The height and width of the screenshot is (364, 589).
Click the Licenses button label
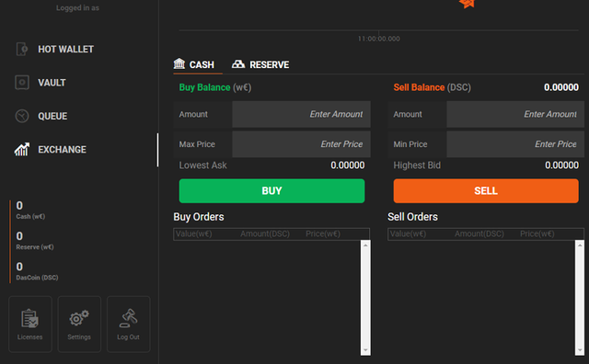[x=29, y=337]
